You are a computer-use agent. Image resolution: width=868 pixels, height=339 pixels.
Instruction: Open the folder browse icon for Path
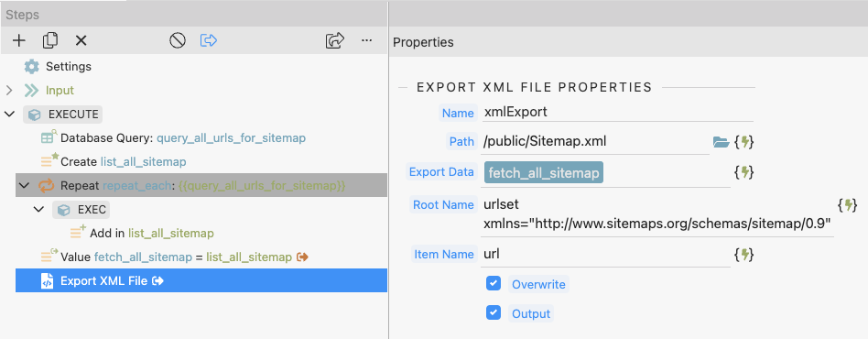tap(721, 142)
